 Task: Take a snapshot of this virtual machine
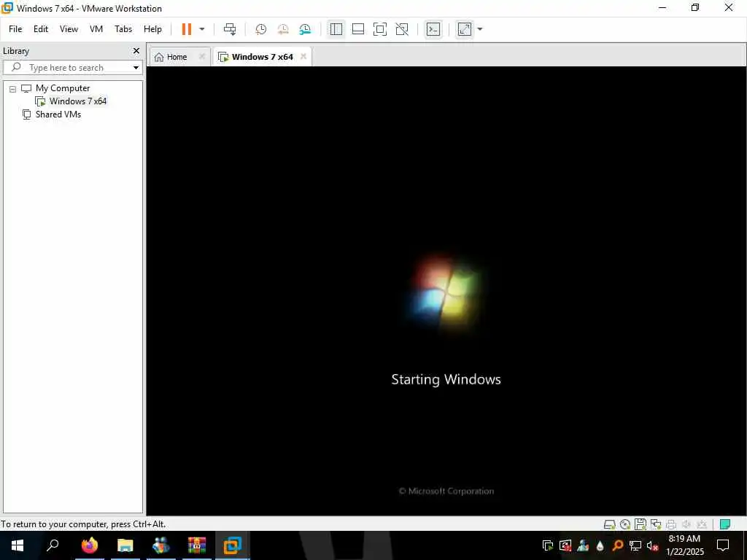click(x=260, y=29)
